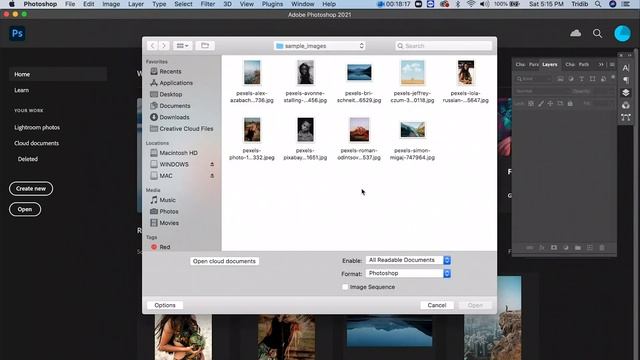Open the layer Kind filter dropdown
This screenshot has width=640, height=360.
tap(534, 79)
